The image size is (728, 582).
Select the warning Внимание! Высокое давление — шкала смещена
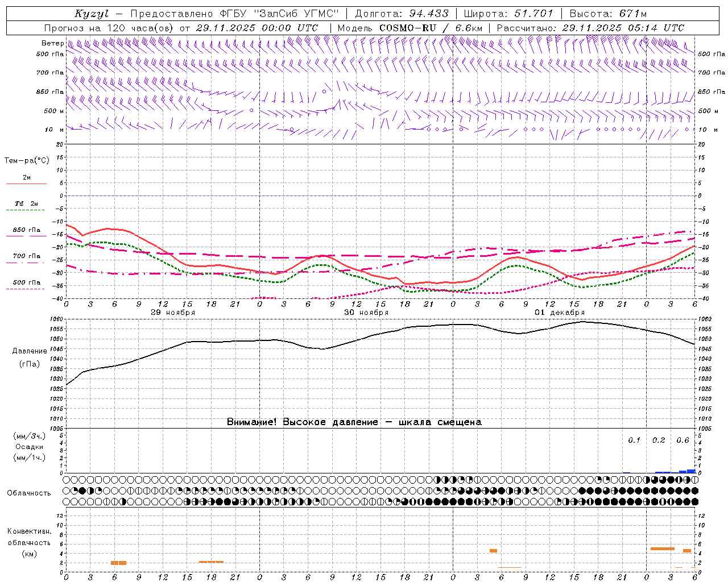(354, 422)
